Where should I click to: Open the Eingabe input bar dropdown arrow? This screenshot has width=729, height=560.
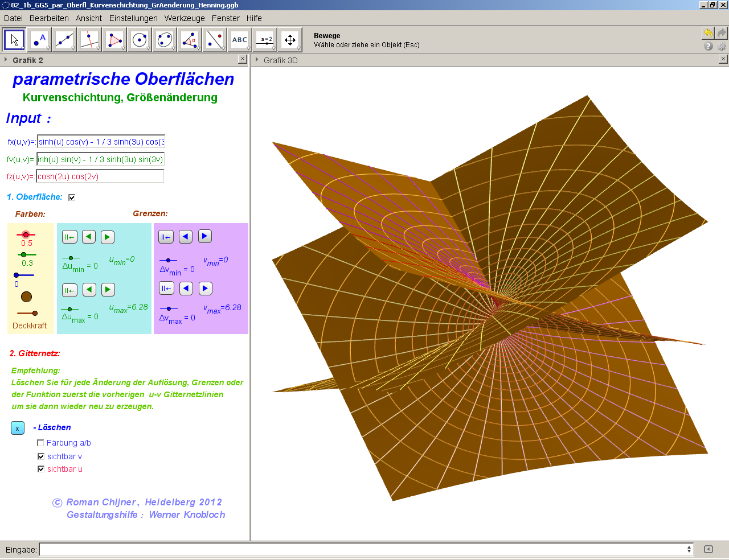(x=689, y=549)
